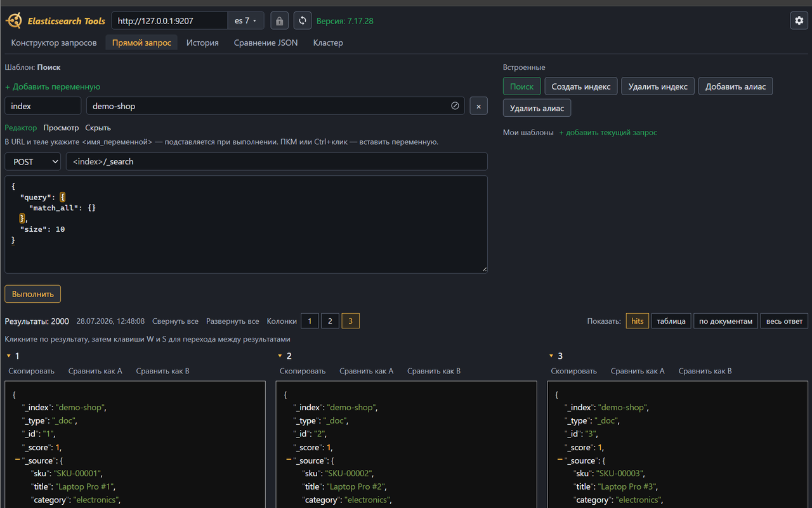The height and width of the screenshot is (508, 812).
Task: Click the Elasticsearch Tools logo icon
Action: coord(14,21)
